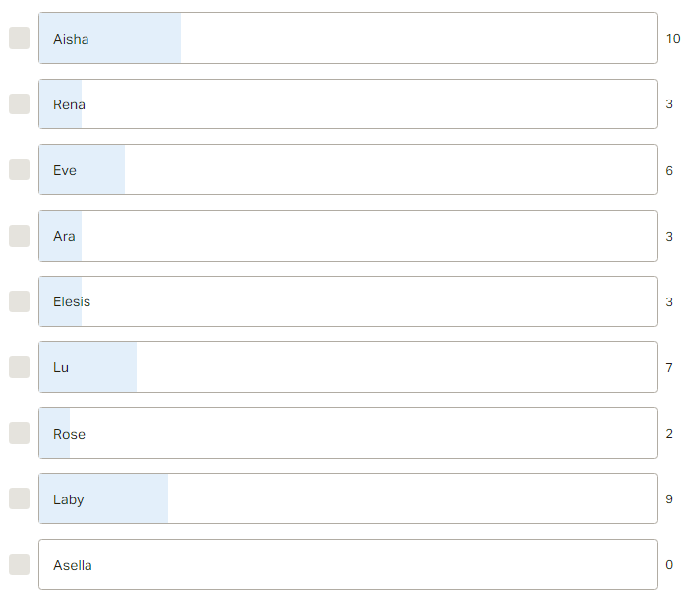Click the vote count 9 beside Laby
Image resolution: width=700 pixels, height=597 pixels.
coord(669,498)
